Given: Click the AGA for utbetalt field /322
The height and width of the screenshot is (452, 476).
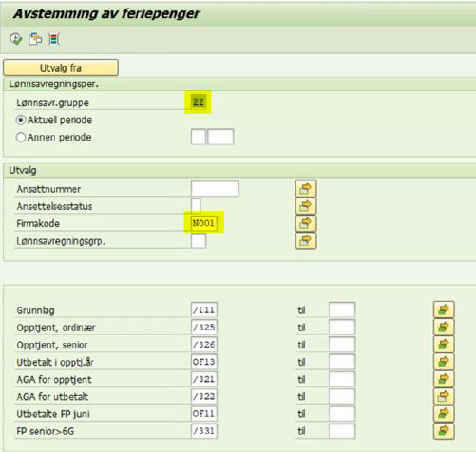Looking at the screenshot, I should point(204,396).
